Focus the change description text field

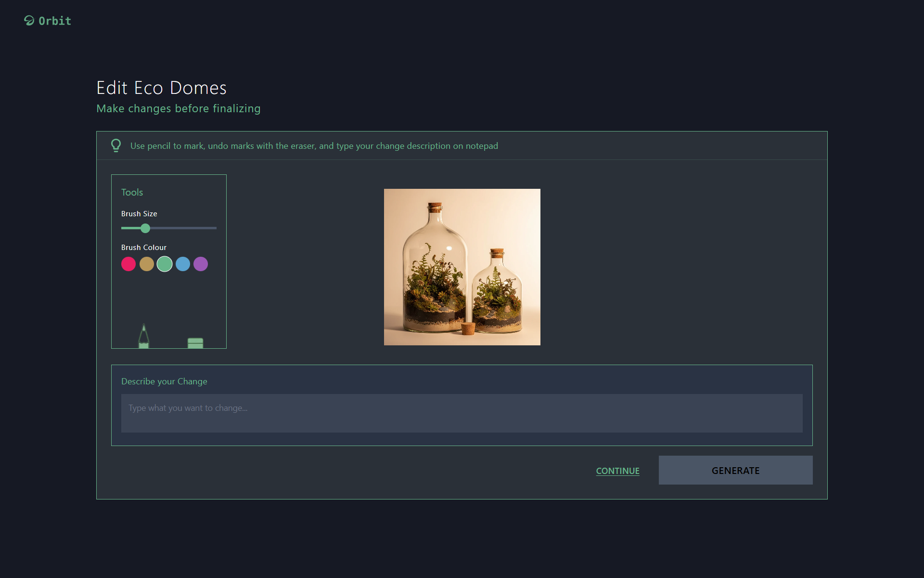[462, 413]
